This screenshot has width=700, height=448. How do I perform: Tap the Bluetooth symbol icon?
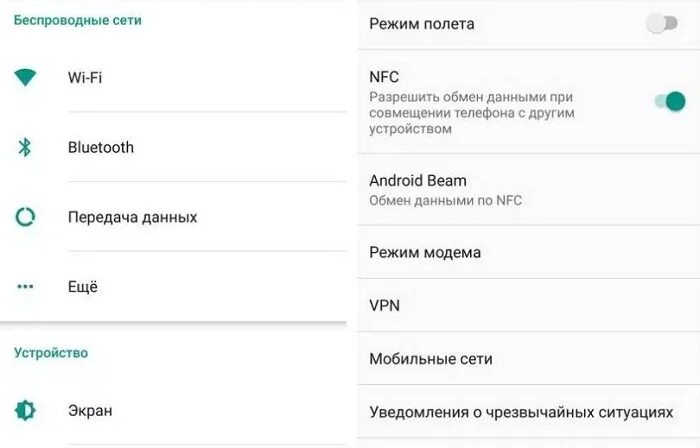(25, 147)
